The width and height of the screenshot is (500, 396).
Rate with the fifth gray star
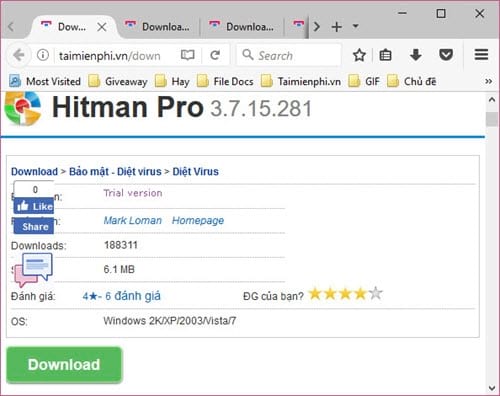tap(376, 294)
